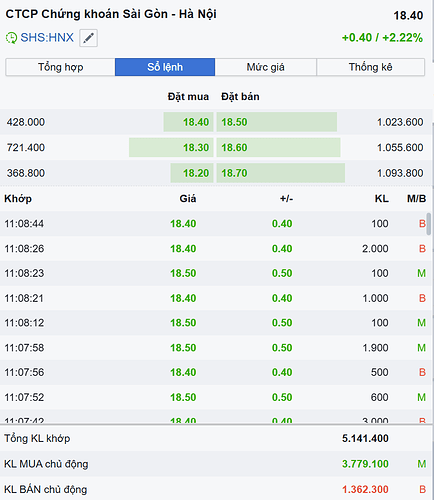This screenshot has height=500, width=434.
Task: Click the 11:08:21 trade time
Action: point(24,298)
